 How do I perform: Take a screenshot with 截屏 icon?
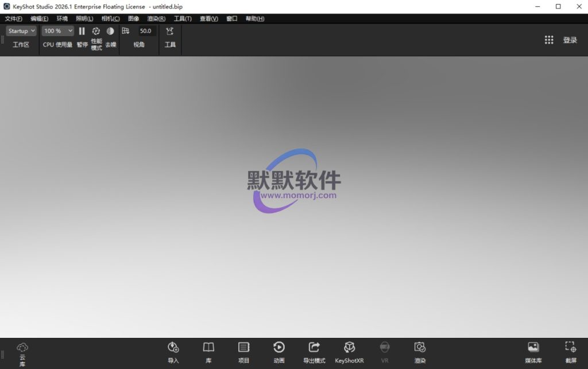point(570,351)
